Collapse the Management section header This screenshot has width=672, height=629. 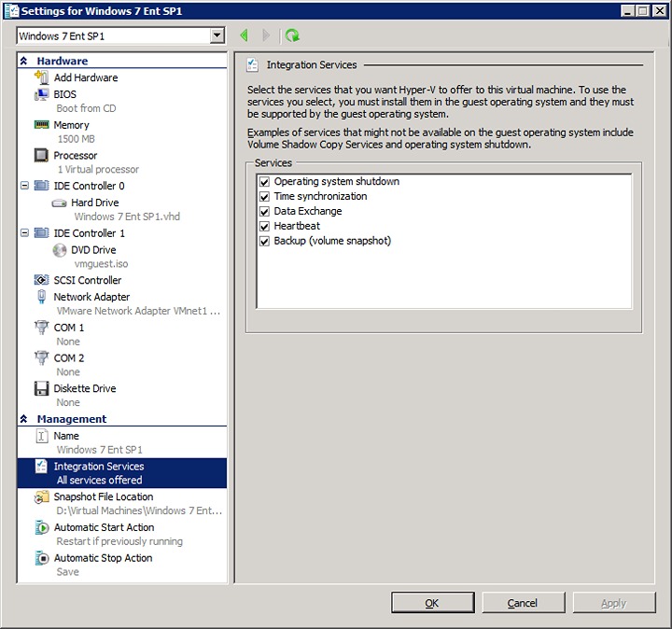[24, 420]
